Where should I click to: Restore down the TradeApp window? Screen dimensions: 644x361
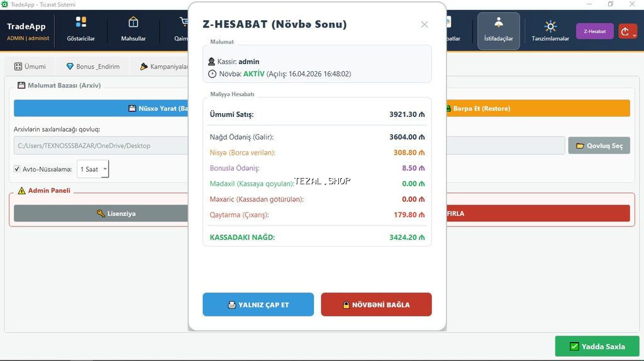pyautogui.click(x=610, y=4)
